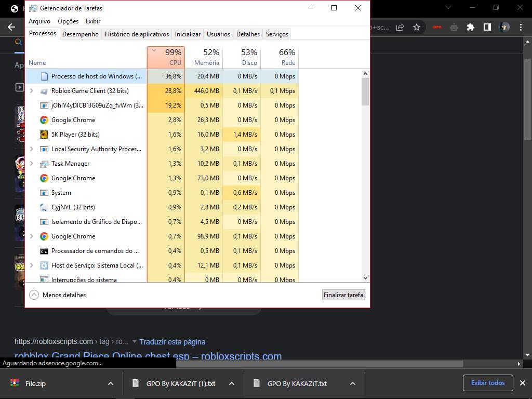Click the Processador de comandos icon
This screenshot has height=399, width=532.
coord(44,251)
